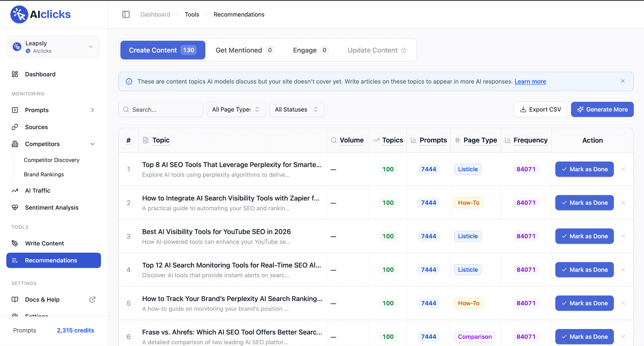Open the All Statuses dropdown
Image resolution: width=644 pixels, height=346 pixels.
coord(297,109)
